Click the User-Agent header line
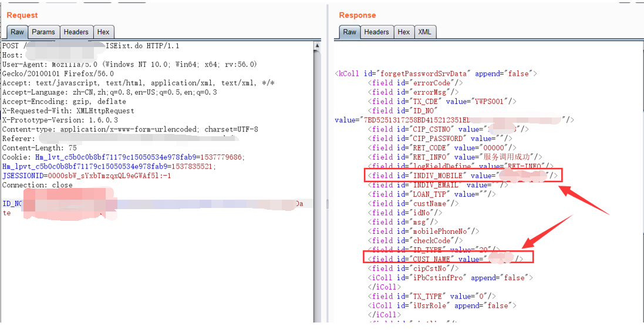The image size is (644, 336). 129,65
